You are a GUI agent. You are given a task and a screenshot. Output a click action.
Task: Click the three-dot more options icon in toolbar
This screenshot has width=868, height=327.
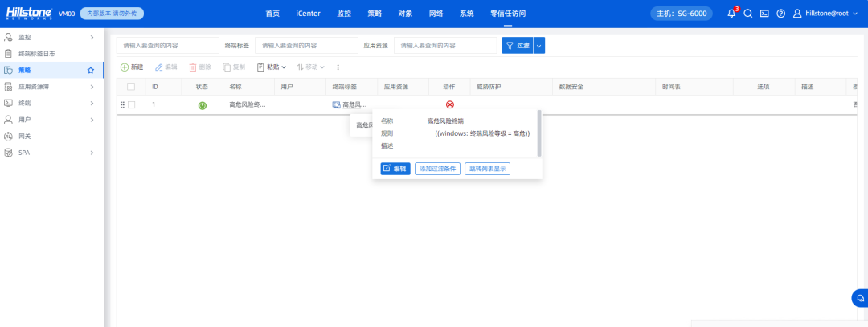pyautogui.click(x=338, y=67)
